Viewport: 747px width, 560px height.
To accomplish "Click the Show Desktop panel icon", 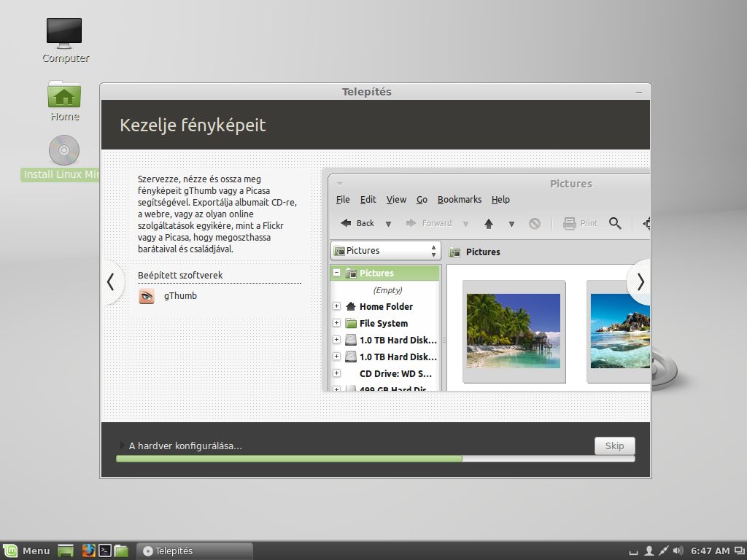I will click(66, 551).
